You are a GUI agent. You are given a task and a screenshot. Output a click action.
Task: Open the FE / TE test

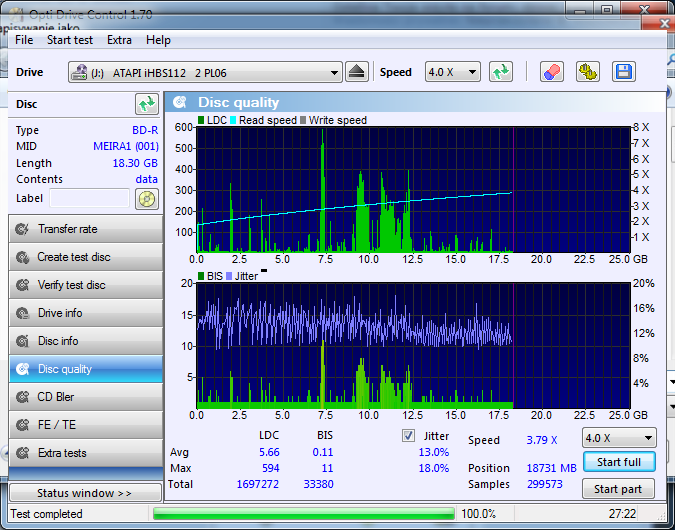point(86,425)
